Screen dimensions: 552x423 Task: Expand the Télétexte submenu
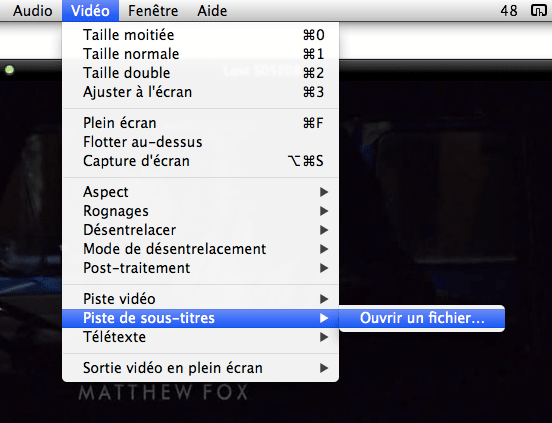point(200,337)
